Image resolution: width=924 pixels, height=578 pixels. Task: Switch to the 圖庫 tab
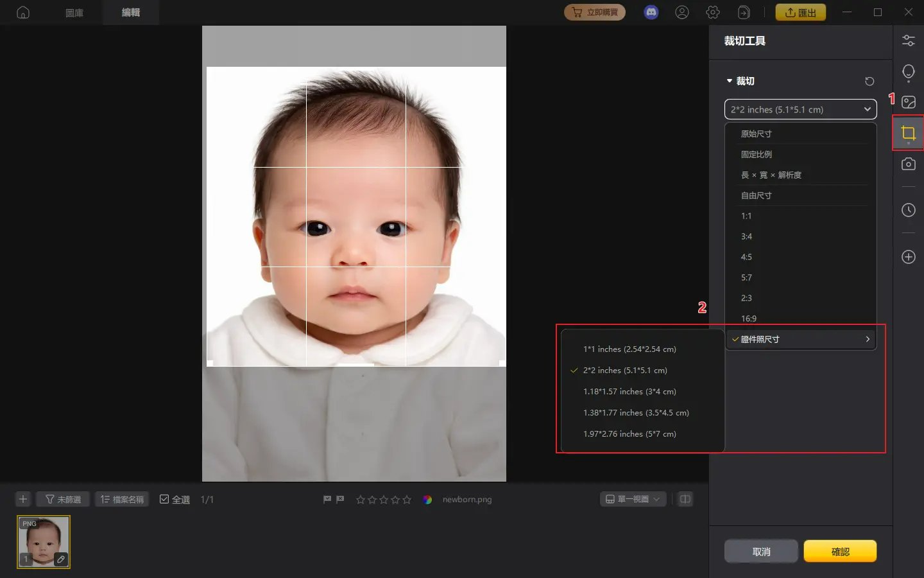point(74,12)
